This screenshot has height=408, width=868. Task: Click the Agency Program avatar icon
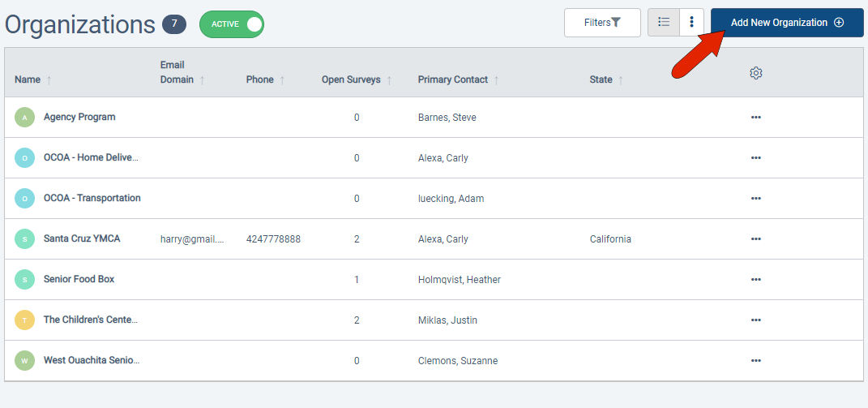click(x=25, y=118)
